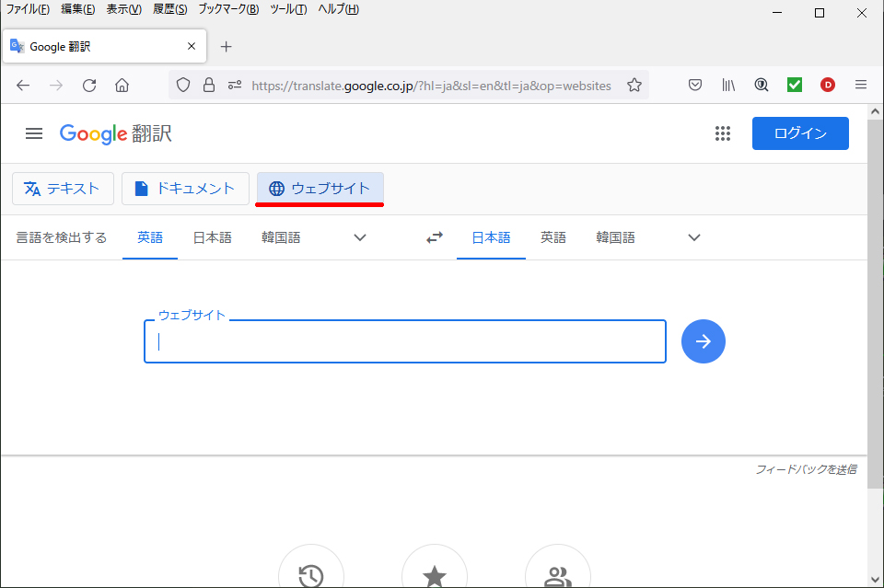Switch to テキスト translation mode
This screenshot has height=588, width=884.
point(64,189)
